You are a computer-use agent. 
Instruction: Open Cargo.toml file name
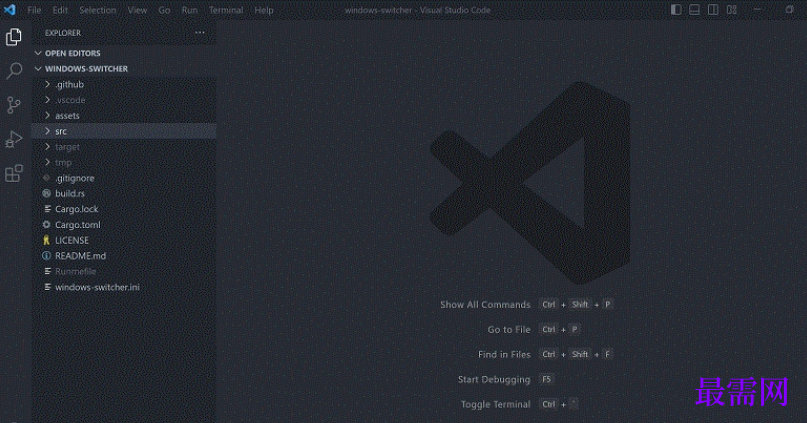point(78,225)
